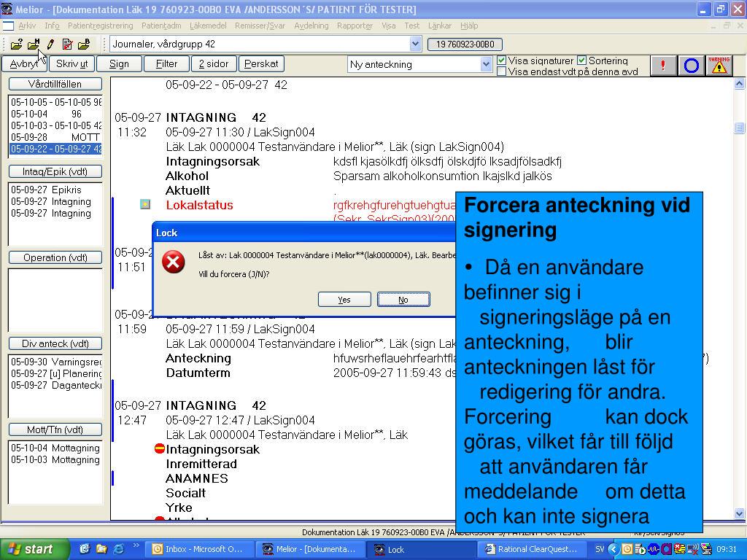Click the Perskat button
This screenshot has height=560, width=747.
coord(261,64)
